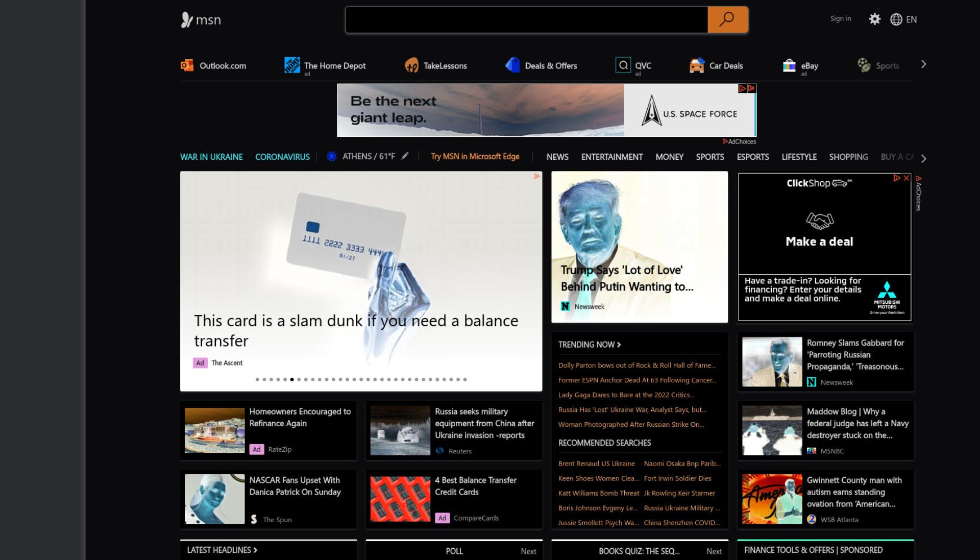Open Boris Johnson Evgeny recommended search
Image resolution: width=980 pixels, height=560 pixels.
pyautogui.click(x=598, y=508)
